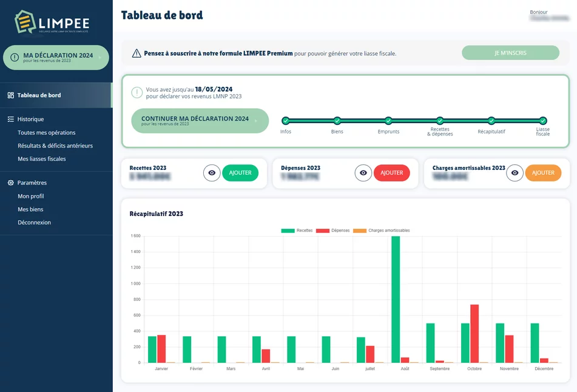Click the Liasse fiscale step checkmark
Screen dimensions: 577x392
pyautogui.click(x=543, y=121)
